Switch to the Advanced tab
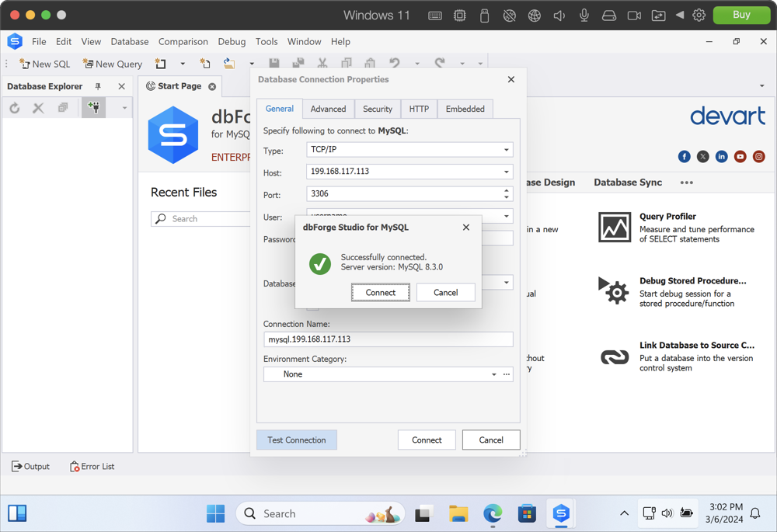Screen dimensions: 777x532 (328, 109)
